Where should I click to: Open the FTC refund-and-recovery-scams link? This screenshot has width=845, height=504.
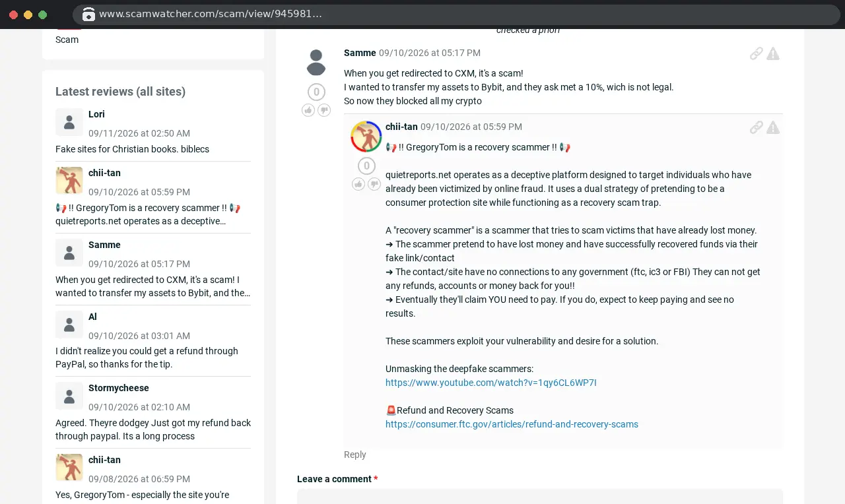[512, 424]
